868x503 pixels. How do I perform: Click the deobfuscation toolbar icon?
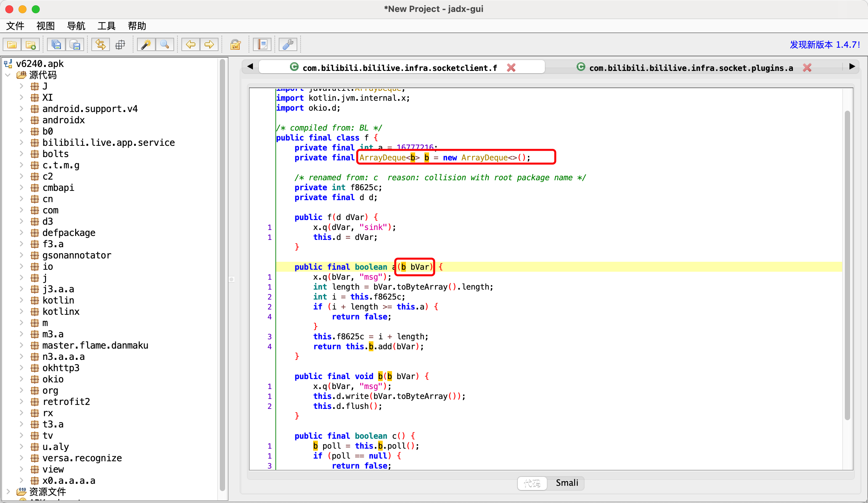tap(236, 44)
